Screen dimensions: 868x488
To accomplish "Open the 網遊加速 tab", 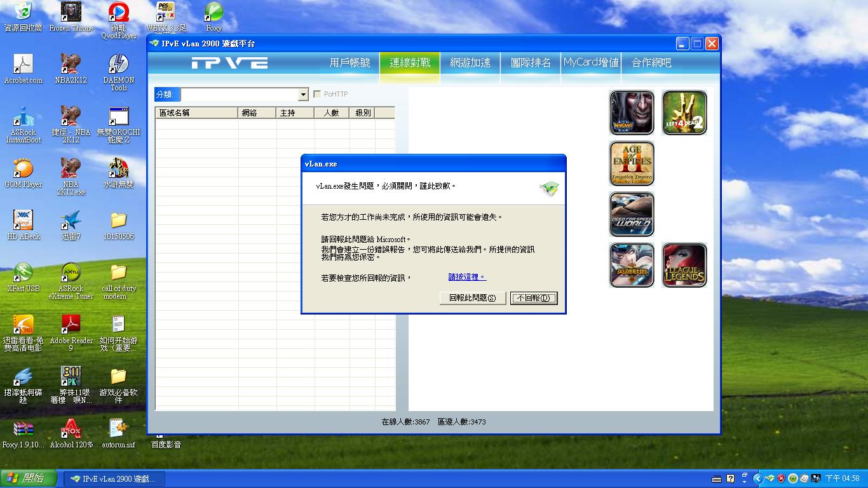I will pyautogui.click(x=470, y=62).
